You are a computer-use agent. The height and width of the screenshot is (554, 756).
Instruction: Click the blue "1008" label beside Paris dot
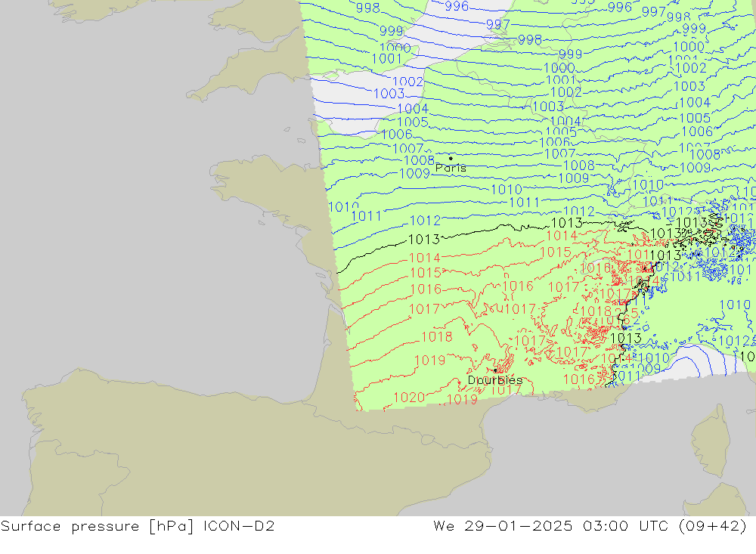[419, 160]
